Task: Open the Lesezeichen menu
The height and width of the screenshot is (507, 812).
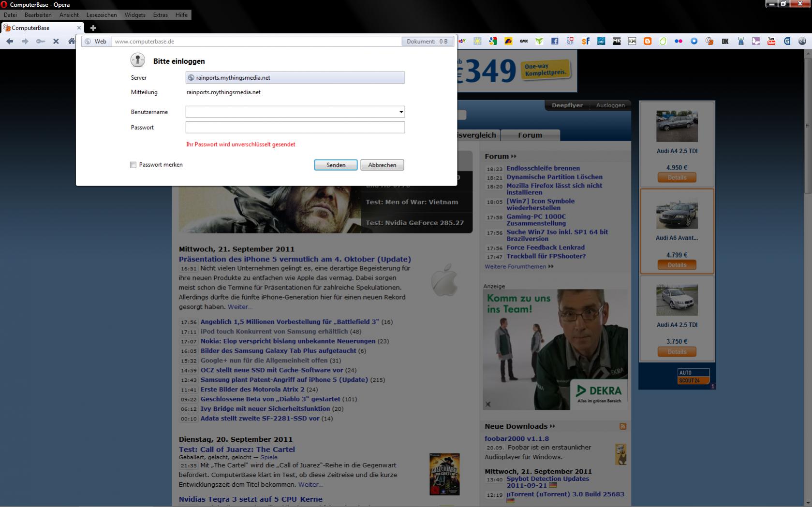Action: pyautogui.click(x=102, y=15)
